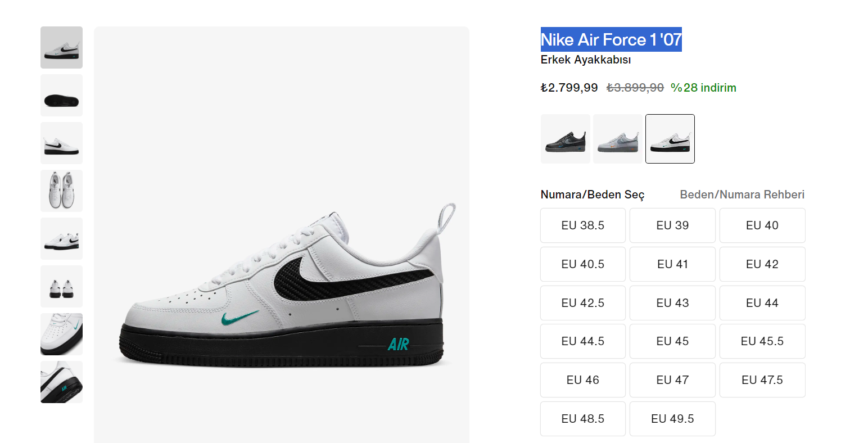Select the first side-view thumbnail
The width and height of the screenshot is (868, 443).
61,48
